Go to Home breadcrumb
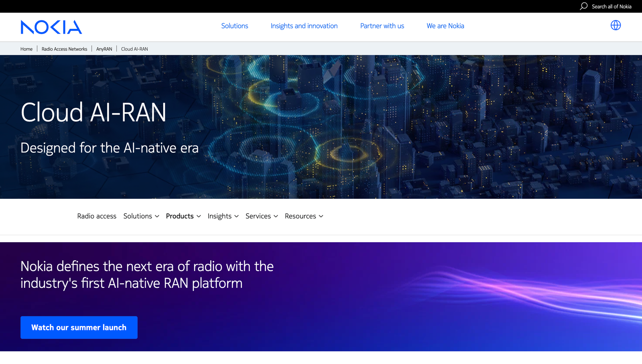This screenshot has width=642, height=364. pos(26,49)
